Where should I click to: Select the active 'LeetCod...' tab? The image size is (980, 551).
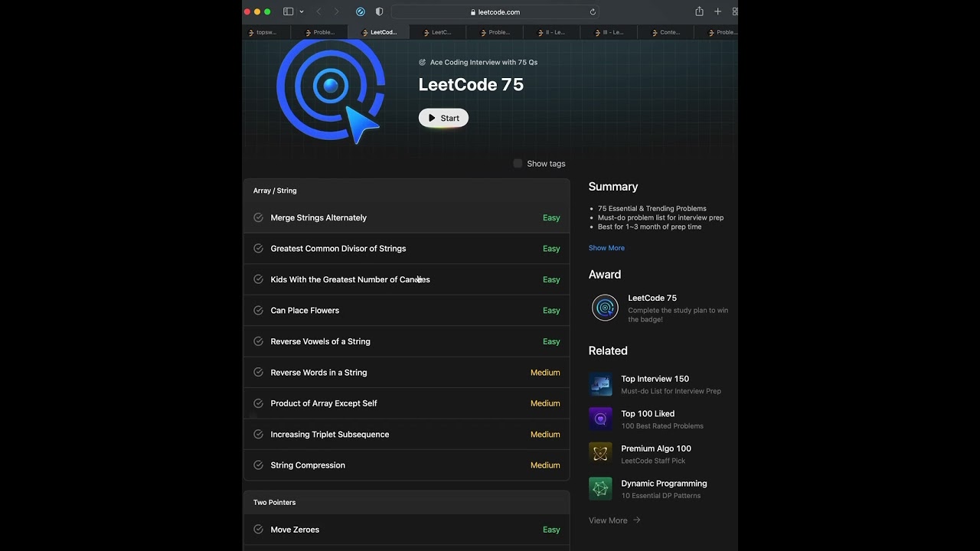coord(379,32)
